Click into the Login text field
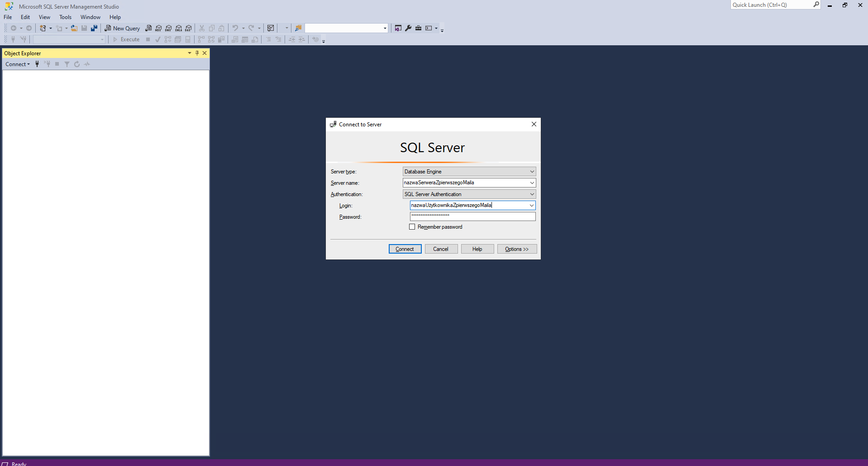 (x=469, y=205)
